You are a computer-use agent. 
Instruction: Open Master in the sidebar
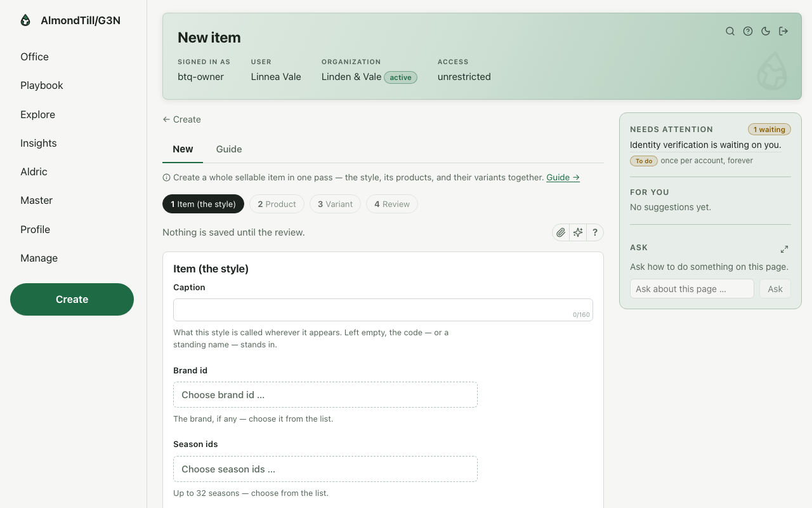pos(36,200)
